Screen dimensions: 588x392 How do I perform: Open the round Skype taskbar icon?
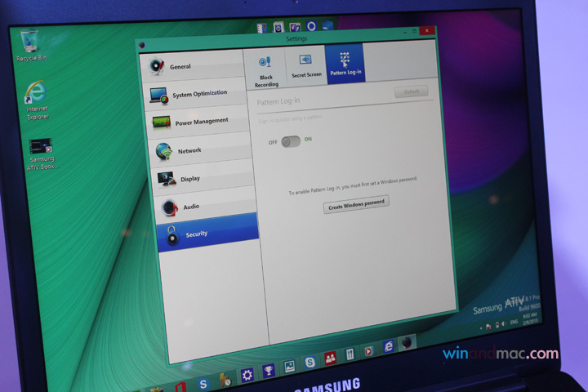[203, 384]
